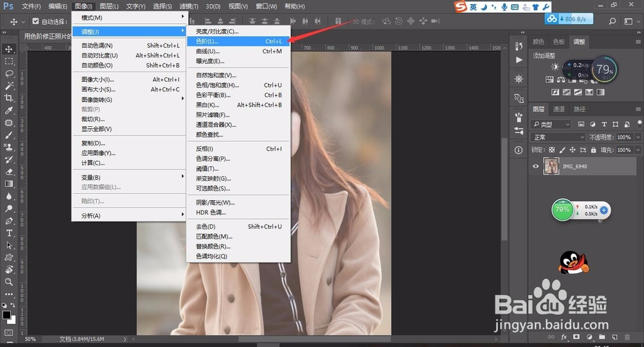Toggle layer filtering on/off switch
644x347 pixels.
click(x=639, y=123)
